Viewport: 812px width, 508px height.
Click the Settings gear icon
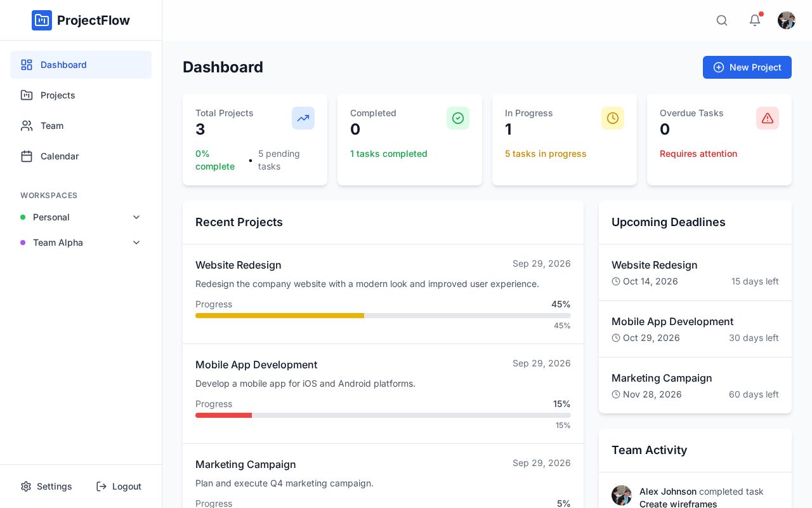[x=26, y=486]
